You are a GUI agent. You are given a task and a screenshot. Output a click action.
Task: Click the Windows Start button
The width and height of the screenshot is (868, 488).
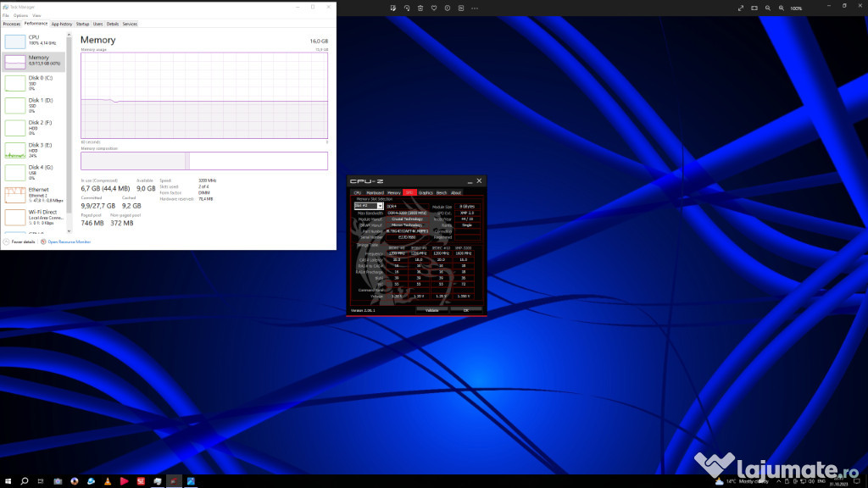8,481
